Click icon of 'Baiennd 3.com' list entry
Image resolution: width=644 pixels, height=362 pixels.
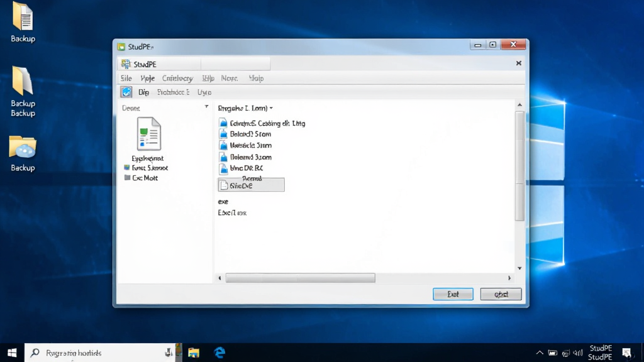coord(223,156)
